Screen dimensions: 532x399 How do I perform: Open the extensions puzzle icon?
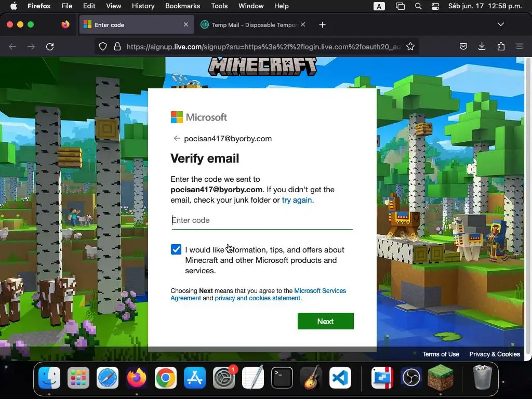[501, 46]
